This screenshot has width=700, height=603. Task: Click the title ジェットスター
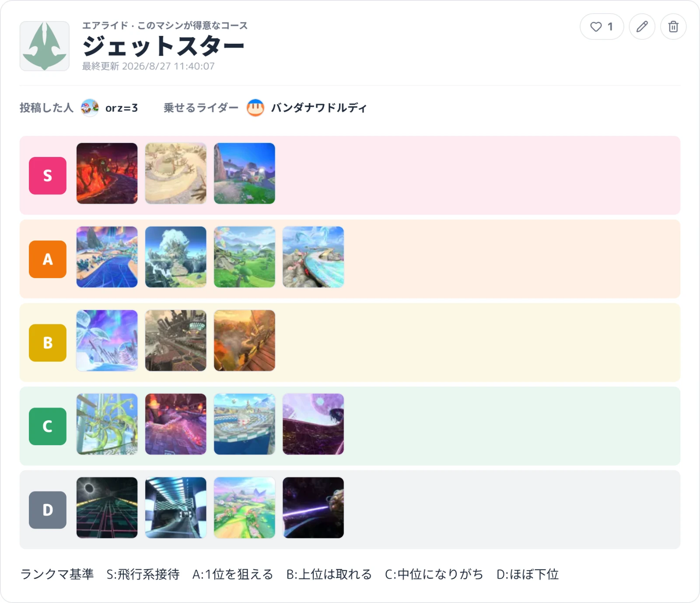tap(164, 46)
